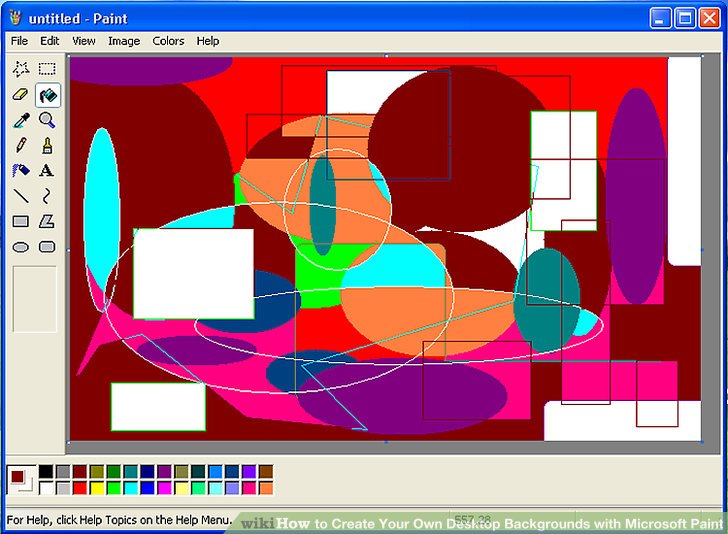Viewport: 728px width, 534px height.
Task: Choose the yellow swatch in the palette
Action: (x=97, y=488)
